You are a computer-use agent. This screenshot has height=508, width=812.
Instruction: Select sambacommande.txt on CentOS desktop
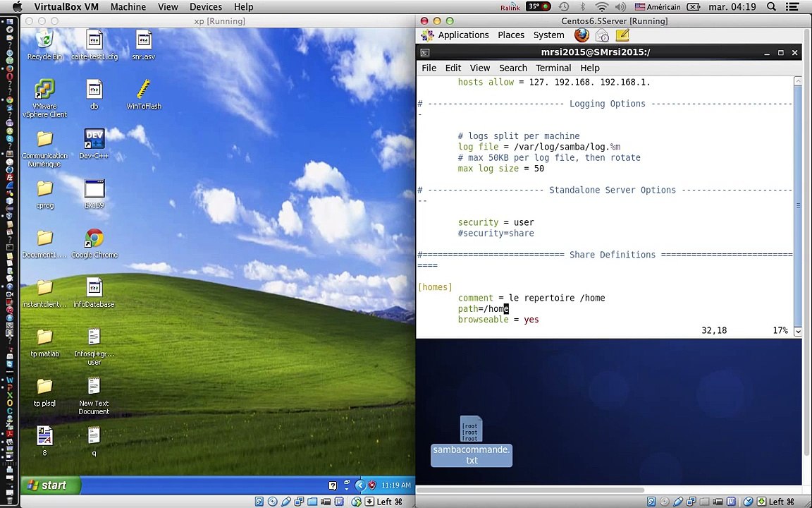472,442
